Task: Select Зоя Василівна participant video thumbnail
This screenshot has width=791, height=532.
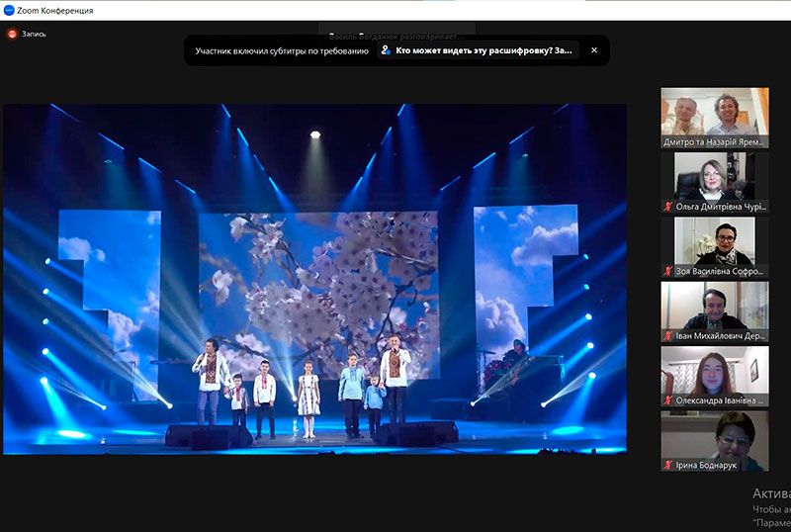Action: (x=715, y=247)
